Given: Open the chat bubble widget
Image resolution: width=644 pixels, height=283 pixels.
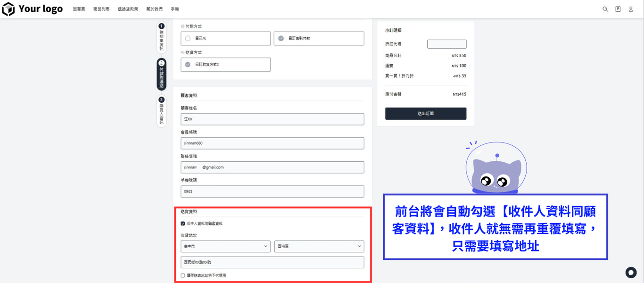Looking at the screenshot, I should 631,273.
